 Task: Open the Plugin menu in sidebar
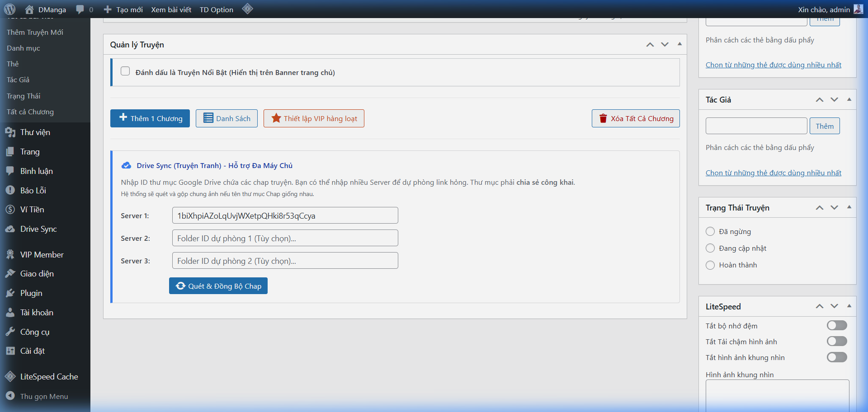(31, 293)
